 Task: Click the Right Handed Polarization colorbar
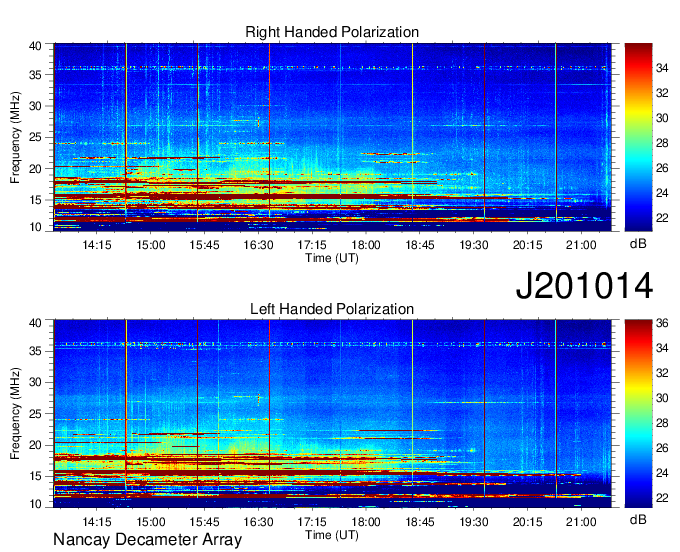638,137
